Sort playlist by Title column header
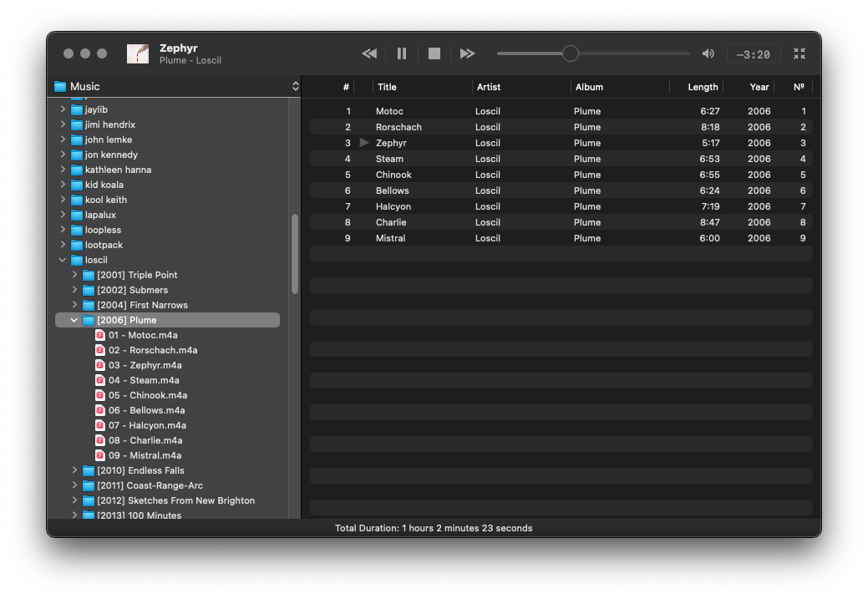This screenshot has width=868, height=599. coord(387,87)
